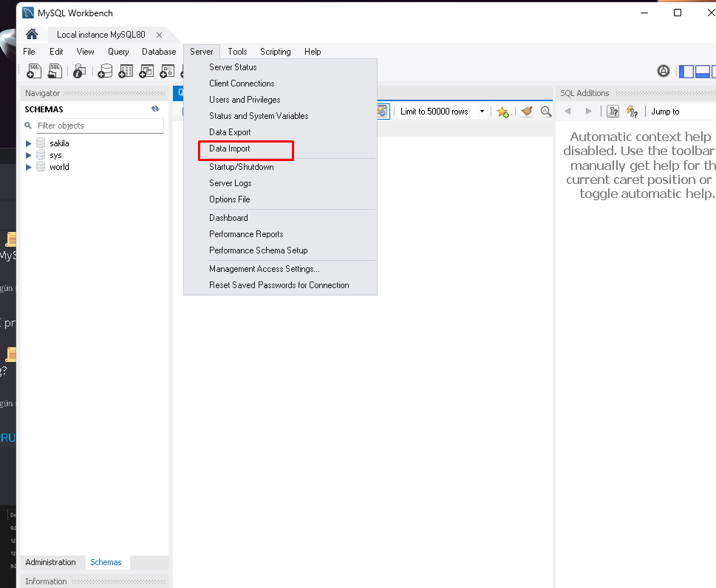Open the View menu

tap(86, 52)
